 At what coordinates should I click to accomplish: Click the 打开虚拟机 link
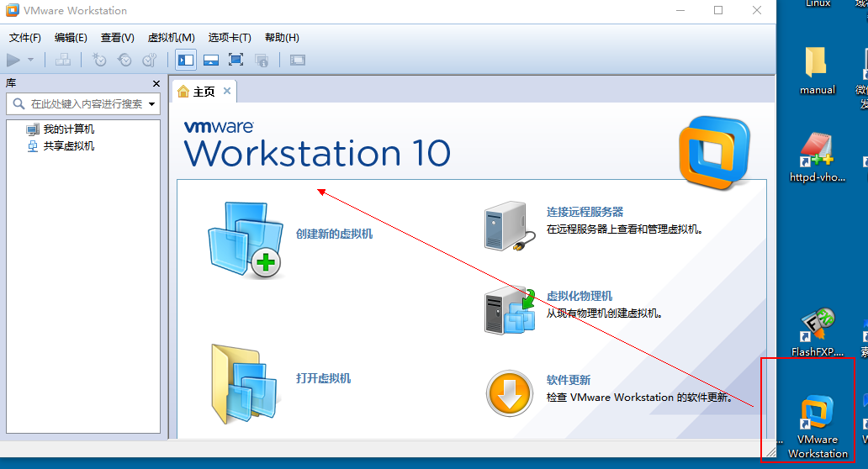[x=323, y=378]
